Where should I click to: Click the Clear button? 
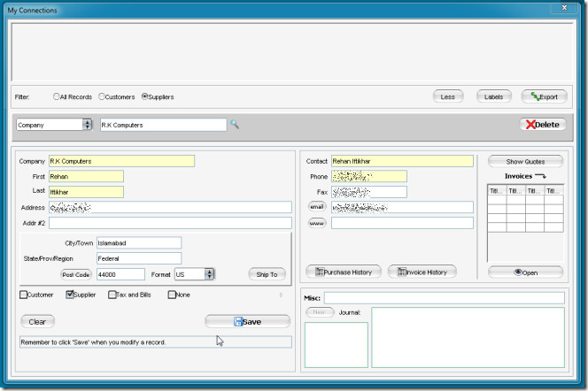(37, 322)
